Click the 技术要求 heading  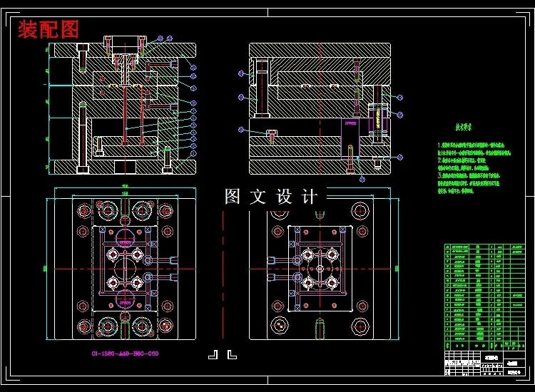pyautogui.click(x=464, y=128)
